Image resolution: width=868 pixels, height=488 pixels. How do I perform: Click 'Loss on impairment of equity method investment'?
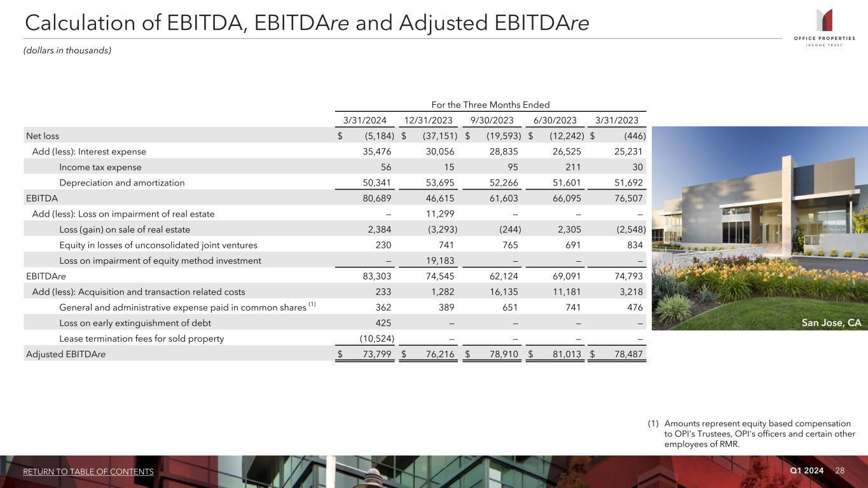[160, 261]
